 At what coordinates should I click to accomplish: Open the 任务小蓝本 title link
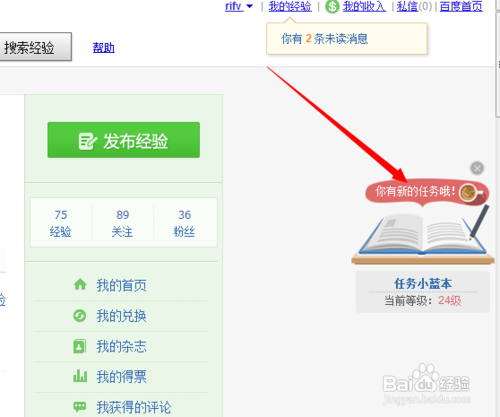[423, 284]
